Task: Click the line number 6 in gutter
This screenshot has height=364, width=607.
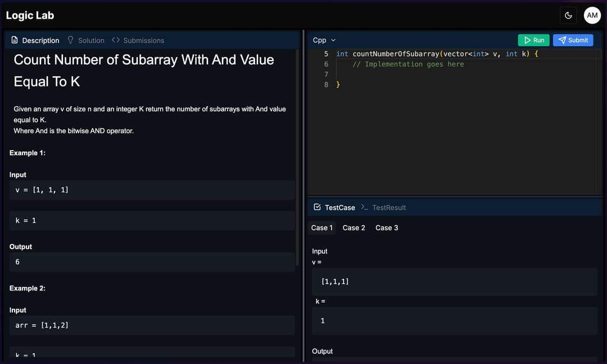Action: 326,64
